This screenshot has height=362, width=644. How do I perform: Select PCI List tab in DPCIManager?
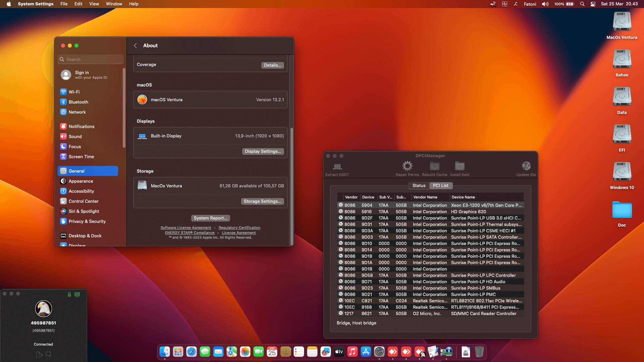point(440,185)
